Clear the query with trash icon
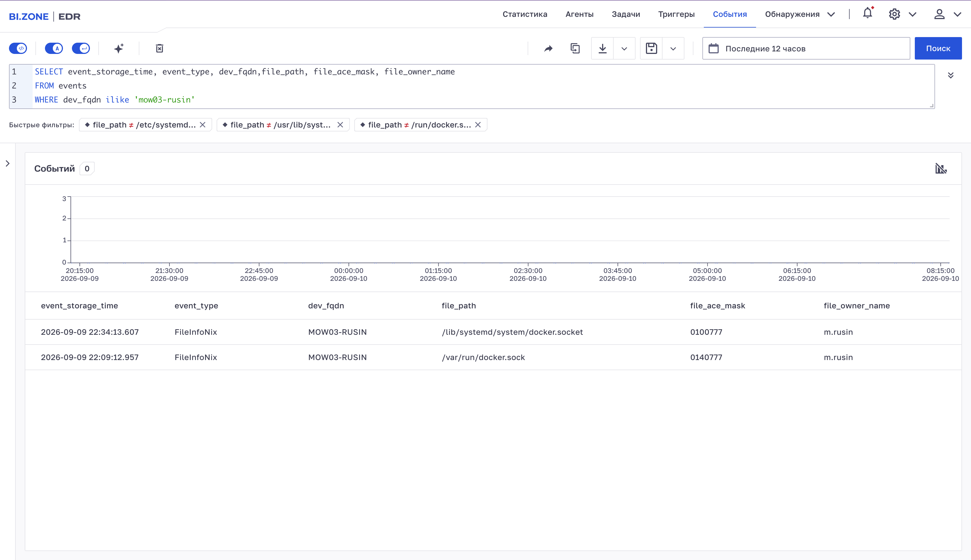The height and width of the screenshot is (560, 971). [x=160, y=49]
